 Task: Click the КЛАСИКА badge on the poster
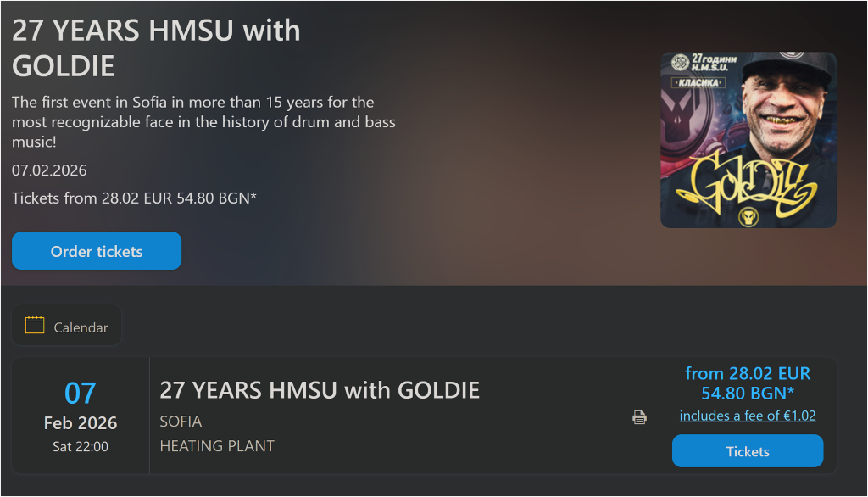[701, 83]
